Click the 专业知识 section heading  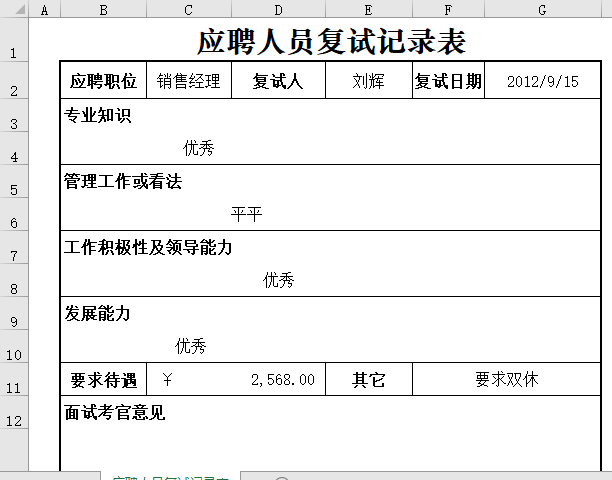point(98,116)
